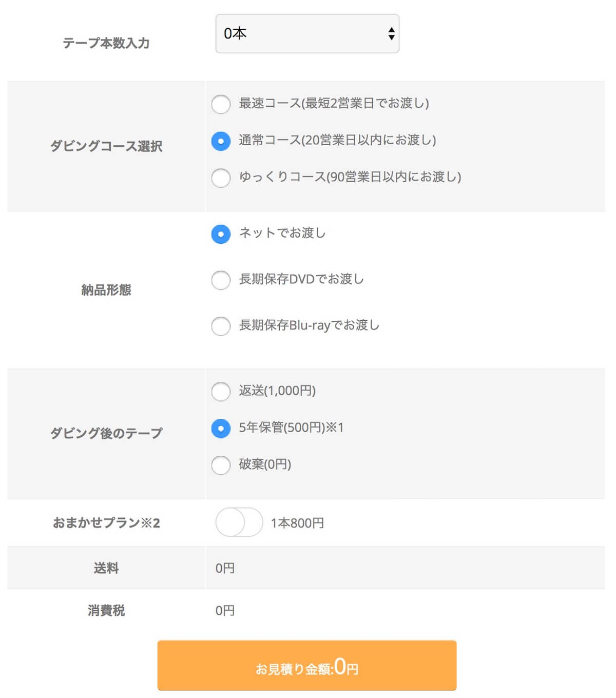Click the up/down arrows on tape count selector
616x698 pixels.
point(391,34)
